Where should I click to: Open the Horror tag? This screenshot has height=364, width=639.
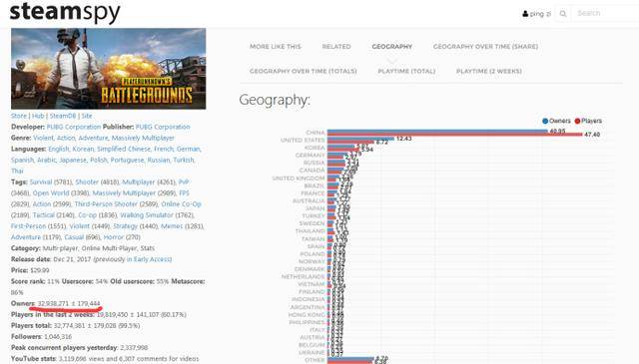(113, 237)
